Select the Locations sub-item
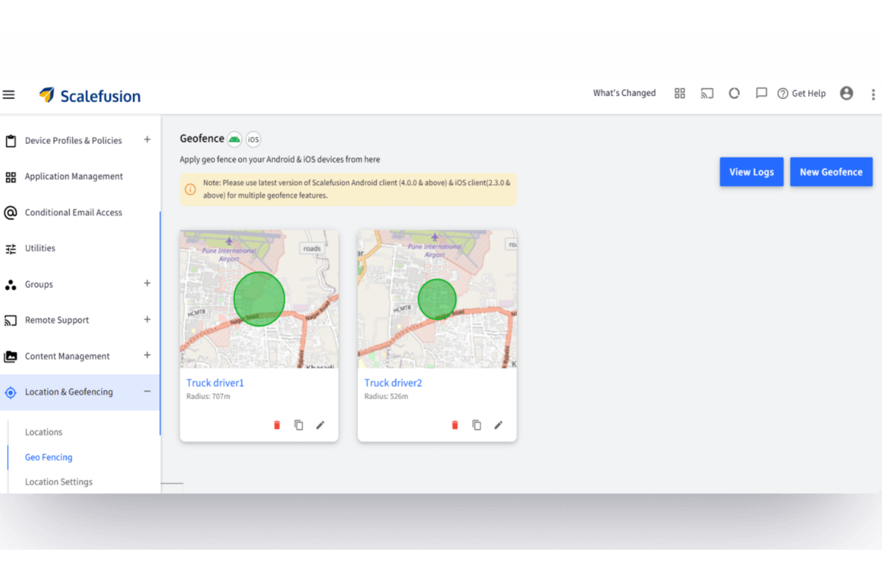This screenshot has height=588, width=882. 44,433
